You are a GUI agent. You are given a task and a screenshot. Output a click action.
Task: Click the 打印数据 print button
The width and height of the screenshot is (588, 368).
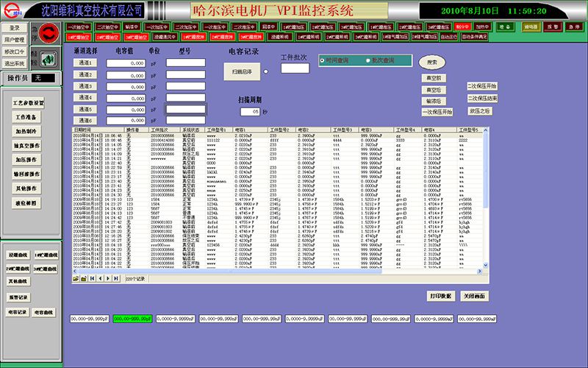click(x=440, y=295)
